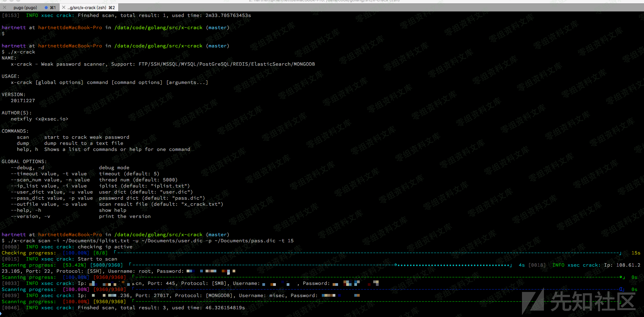Click the ~/Documents/pass.dic path in the command
Image resolution: width=644 pixels, height=317 pixels.
(x=245, y=241)
